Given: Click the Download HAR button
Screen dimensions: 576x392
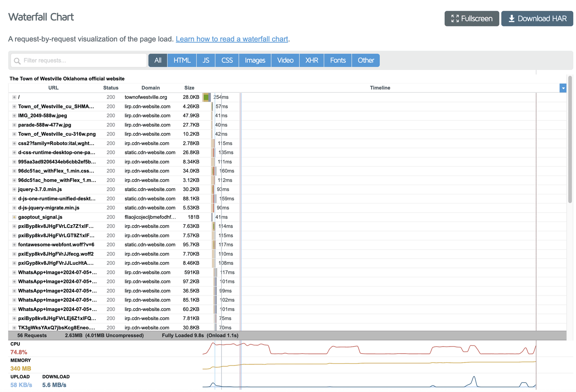Looking at the screenshot, I should coord(537,19).
